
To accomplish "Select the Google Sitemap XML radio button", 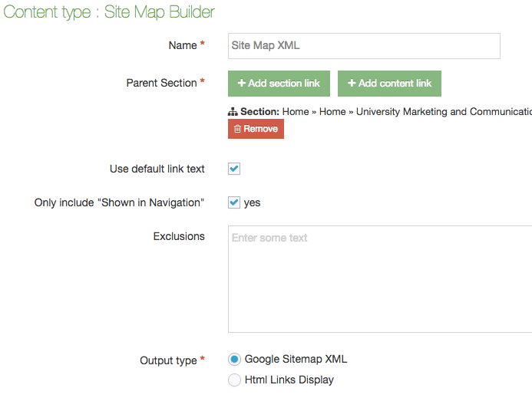I will 234,359.
